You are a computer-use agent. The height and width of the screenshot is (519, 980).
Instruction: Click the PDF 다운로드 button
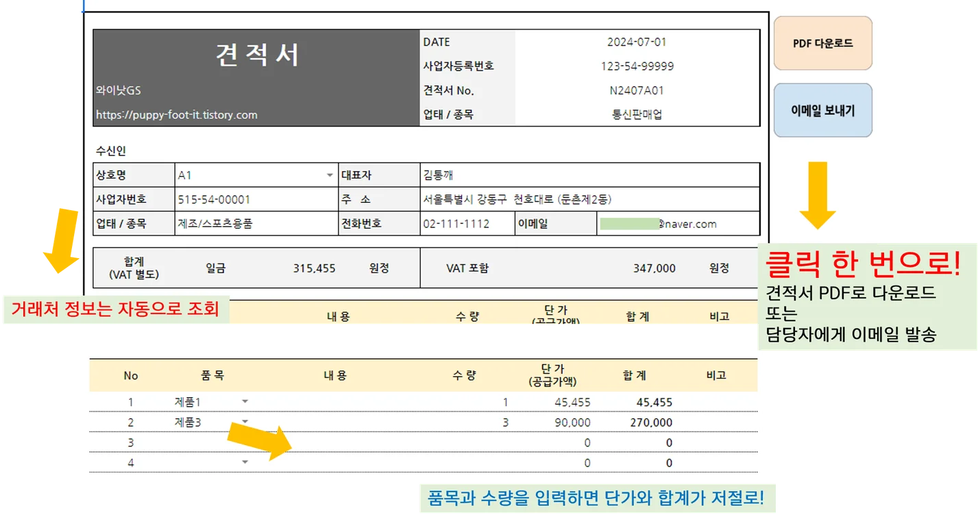[822, 43]
